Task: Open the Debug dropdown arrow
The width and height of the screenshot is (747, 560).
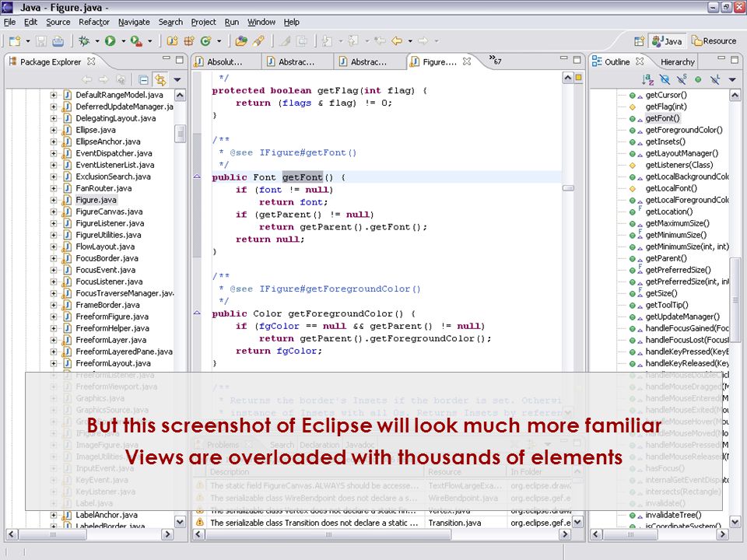Action: [97, 41]
